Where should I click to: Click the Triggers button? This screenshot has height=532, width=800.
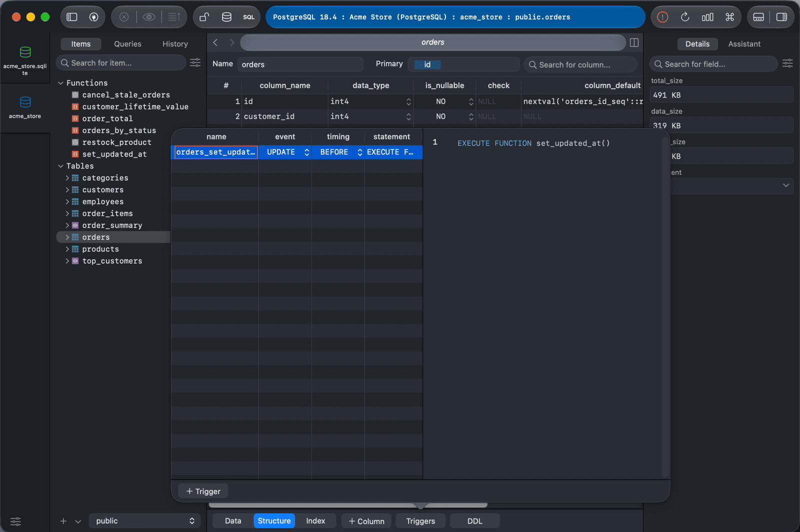pos(420,521)
